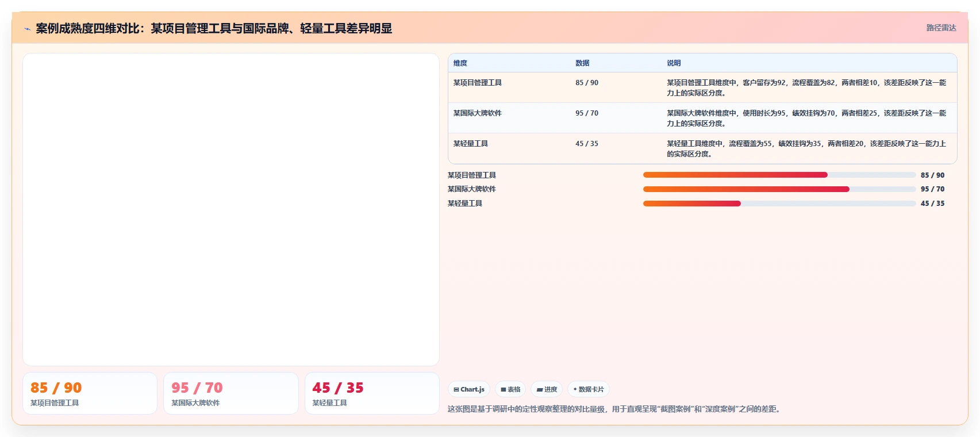Viewport: 980px width, 437px height.
Task: Click the small icon before the title
Action: (27, 29)
